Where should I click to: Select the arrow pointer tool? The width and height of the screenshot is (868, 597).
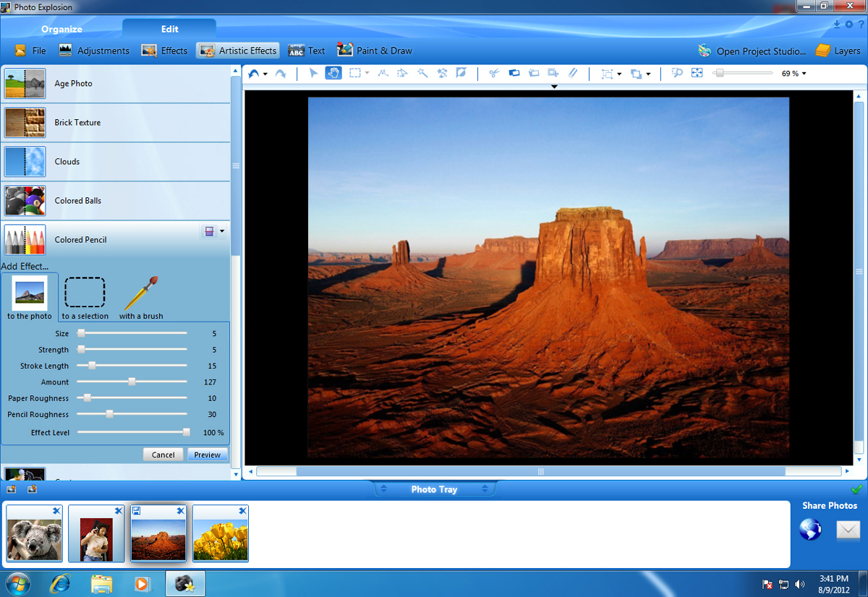[x=314, y=73]
